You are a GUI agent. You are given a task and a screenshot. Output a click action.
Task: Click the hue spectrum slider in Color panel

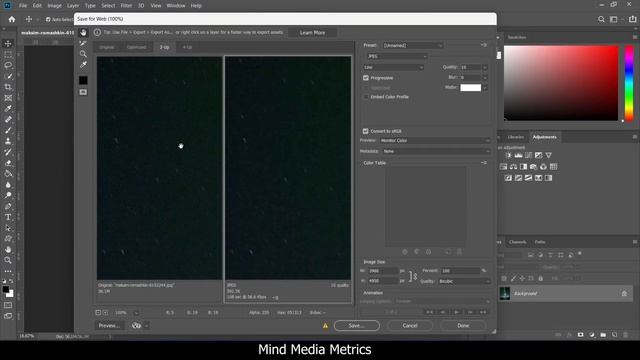tap(629, 83)
